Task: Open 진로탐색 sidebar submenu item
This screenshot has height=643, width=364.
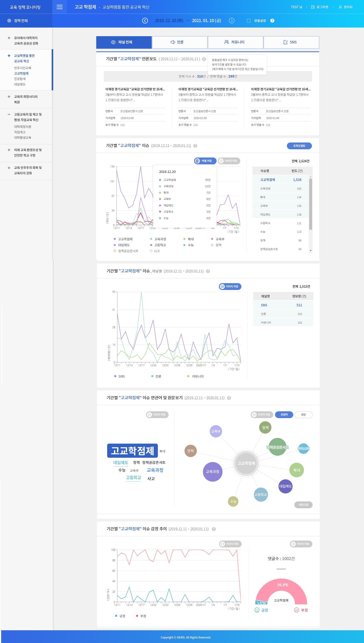Action: pyautogui.click(x=20, y=79)
